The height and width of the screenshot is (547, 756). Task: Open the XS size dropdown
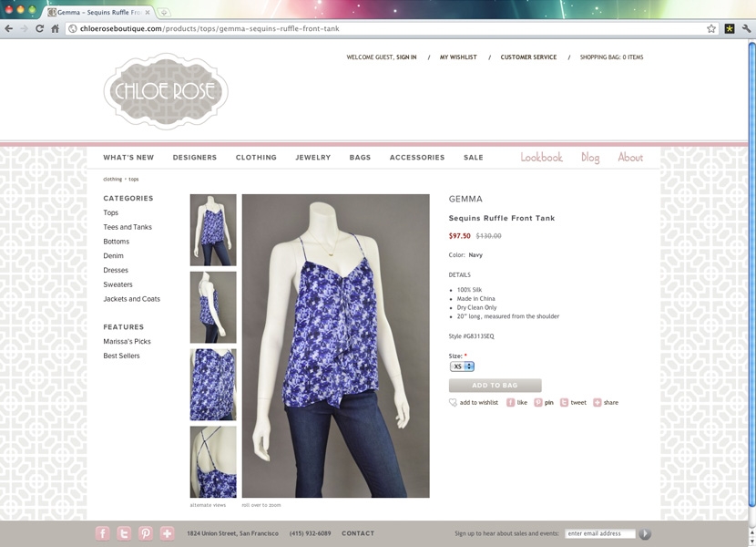(462, 366)
